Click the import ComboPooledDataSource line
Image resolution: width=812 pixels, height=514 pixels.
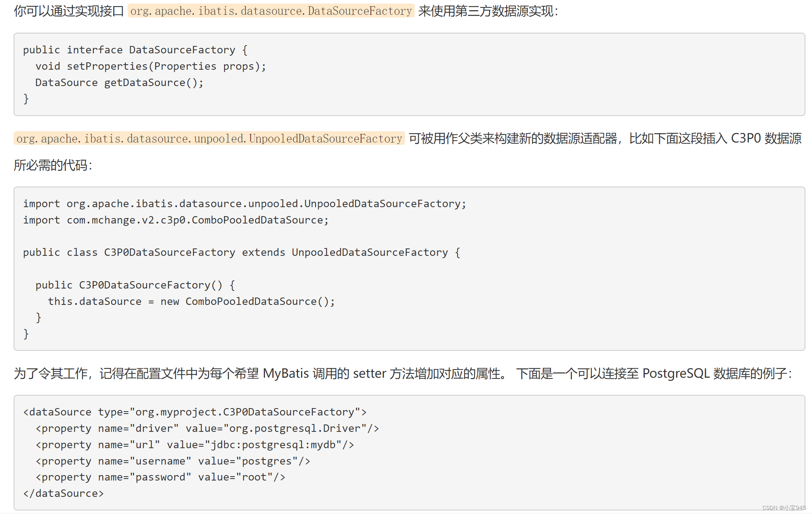tap(176, 220)
